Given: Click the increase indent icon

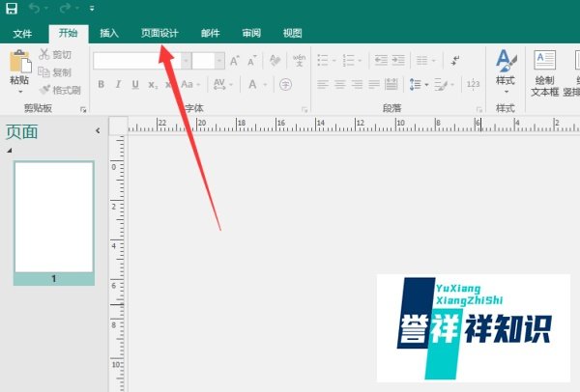Looking at the screenshot, I should coord(398,60).
